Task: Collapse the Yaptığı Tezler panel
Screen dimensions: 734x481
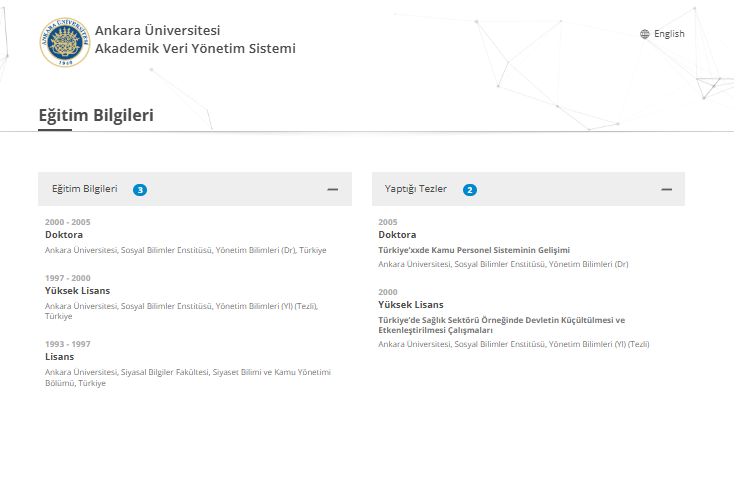Action: click(667, 189)
